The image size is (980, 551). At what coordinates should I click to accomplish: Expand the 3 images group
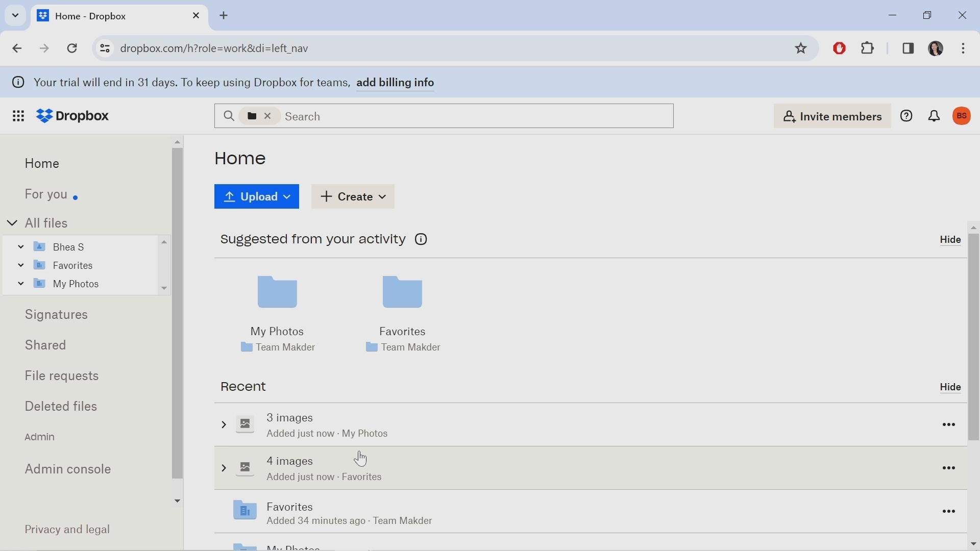click(224, 425)
